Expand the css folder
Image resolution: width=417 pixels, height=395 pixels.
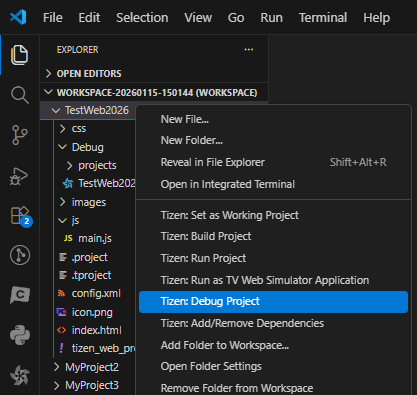click(x=63, y=128)
